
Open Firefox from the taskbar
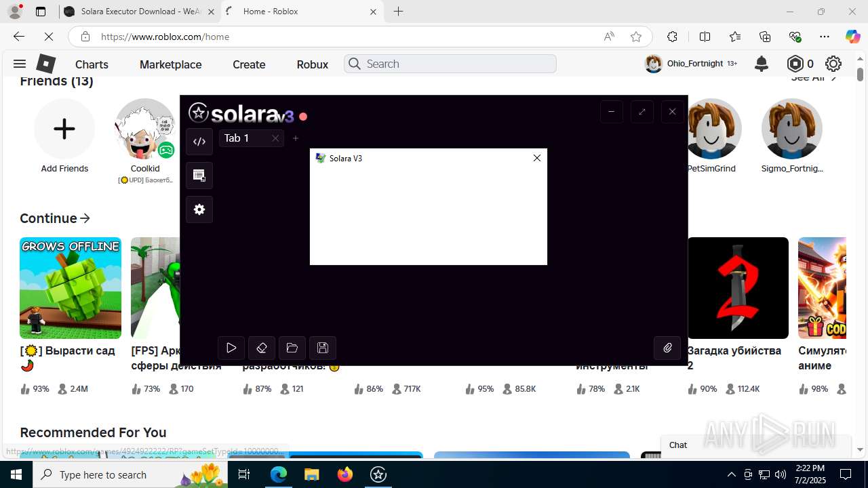[345, 474]
